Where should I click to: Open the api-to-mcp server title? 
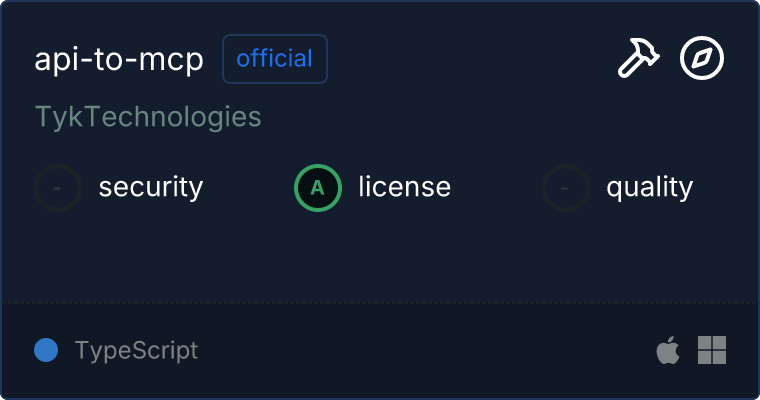coord(119,59)
